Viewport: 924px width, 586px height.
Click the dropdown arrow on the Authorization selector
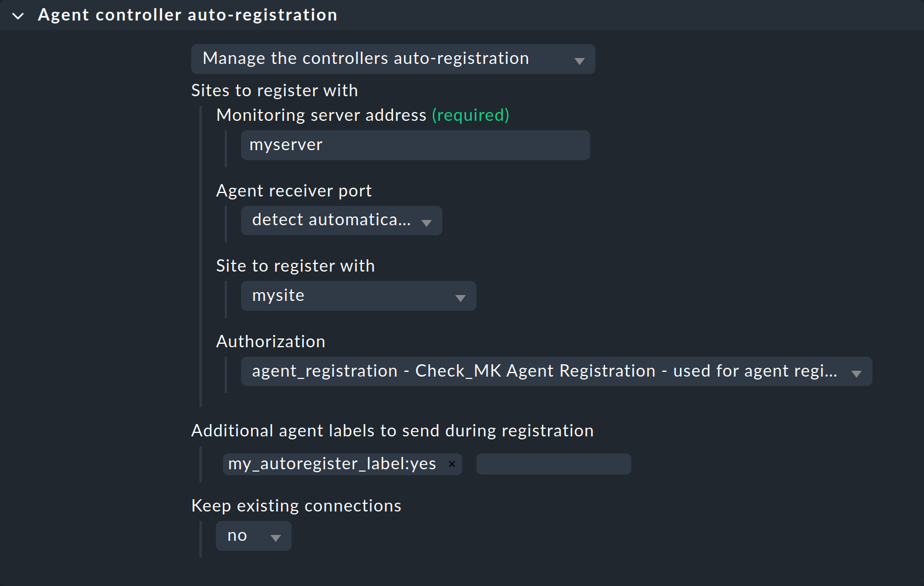857,371
